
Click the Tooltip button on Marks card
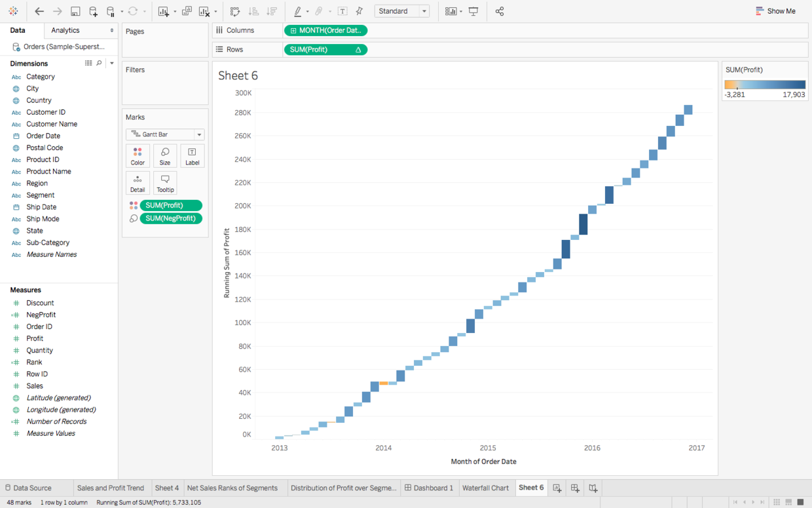coord(165,184)
